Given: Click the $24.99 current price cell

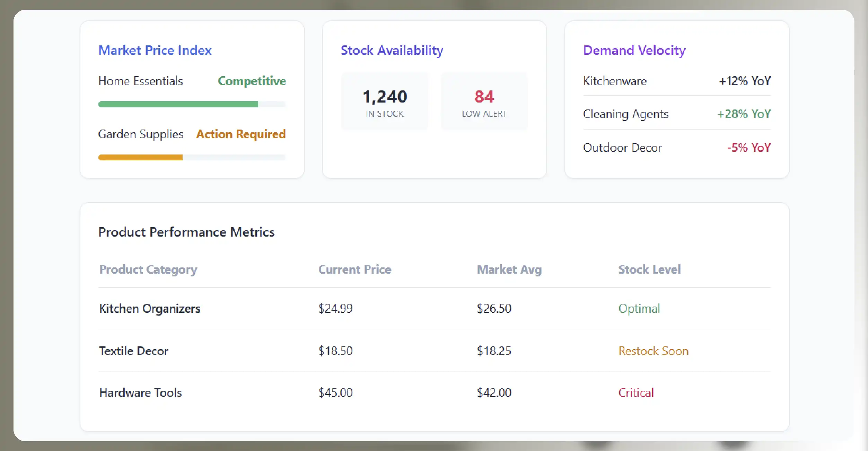Looking at the screenshot, I should [335, 309].
